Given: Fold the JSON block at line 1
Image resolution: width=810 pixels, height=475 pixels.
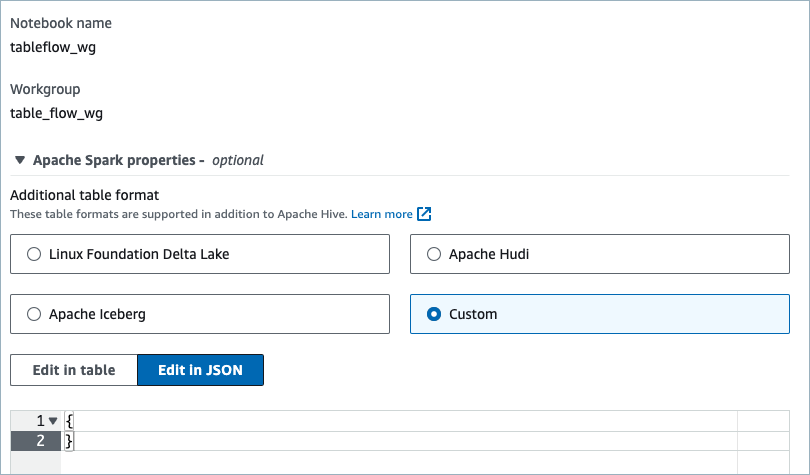Looking at the screenshot, I should (x=53, y=421).
